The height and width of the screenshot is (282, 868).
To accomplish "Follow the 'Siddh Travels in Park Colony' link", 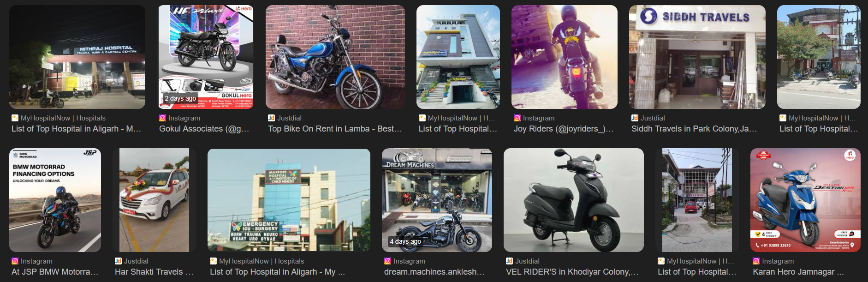I will coord(694,129).
